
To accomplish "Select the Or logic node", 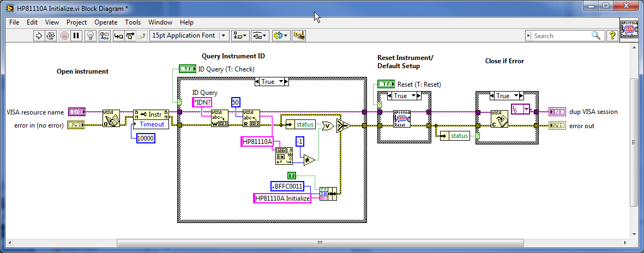I will (x=328, y=126).
